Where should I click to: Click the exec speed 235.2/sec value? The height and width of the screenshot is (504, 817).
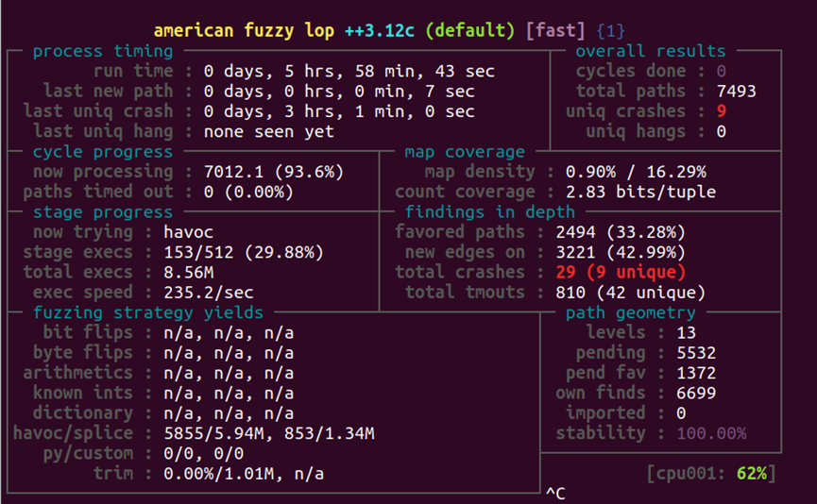(209, 292)
